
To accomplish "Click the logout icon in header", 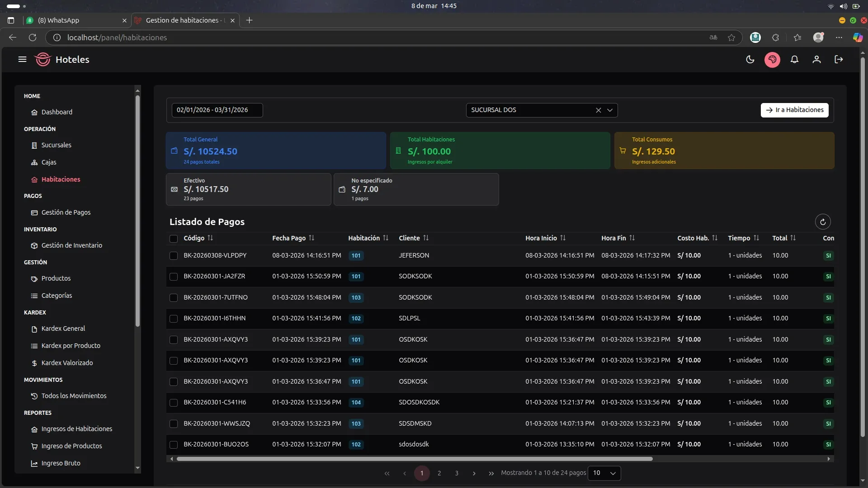I will 839,60.
